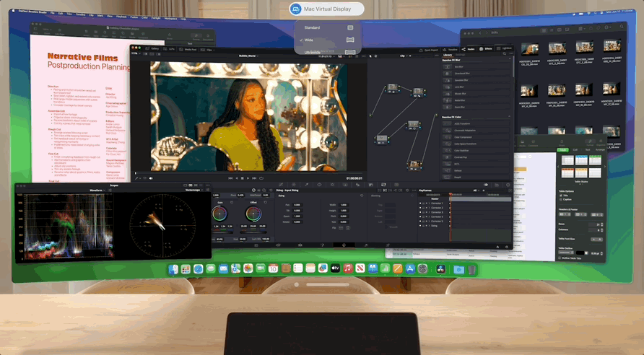Viewport: 644px width, 355px height.
Task: Click the Table Outline color swatch
Action: (580, 253)
